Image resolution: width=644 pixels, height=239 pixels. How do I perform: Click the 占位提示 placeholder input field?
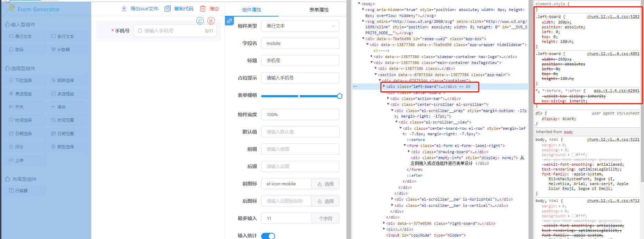coord(300,78)
